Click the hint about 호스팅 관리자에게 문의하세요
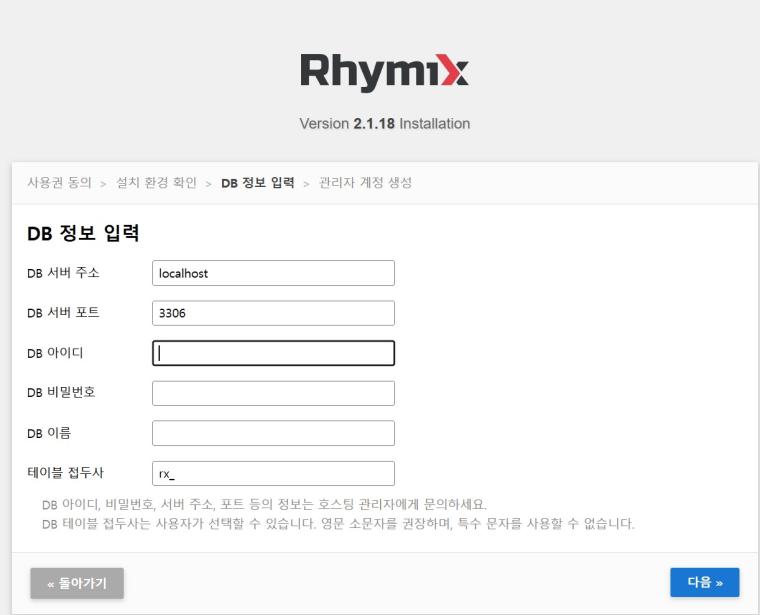 (264, 505)
